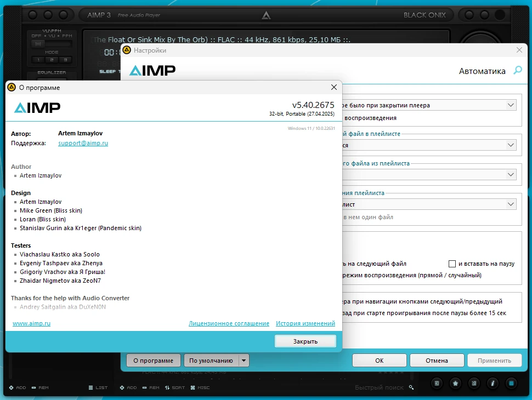Click the "32-bit, Portable (27.04.2025)" text
Image resolution: width=532 pixels, height=400 pixels.
coord(302,114)
